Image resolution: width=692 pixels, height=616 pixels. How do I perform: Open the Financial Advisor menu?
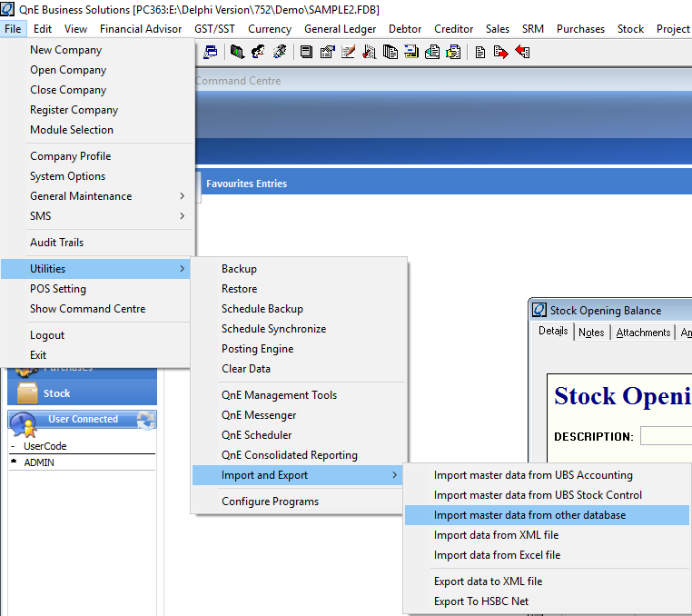click(x=141, y=29)
